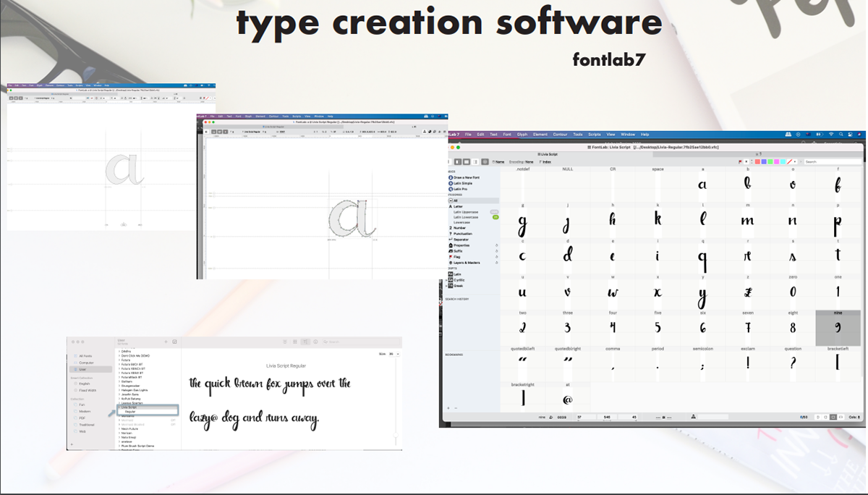Choose the Latin Pro encoding icon
The height and width of the screenshot is (495, 868).
[x=451, y=189]
